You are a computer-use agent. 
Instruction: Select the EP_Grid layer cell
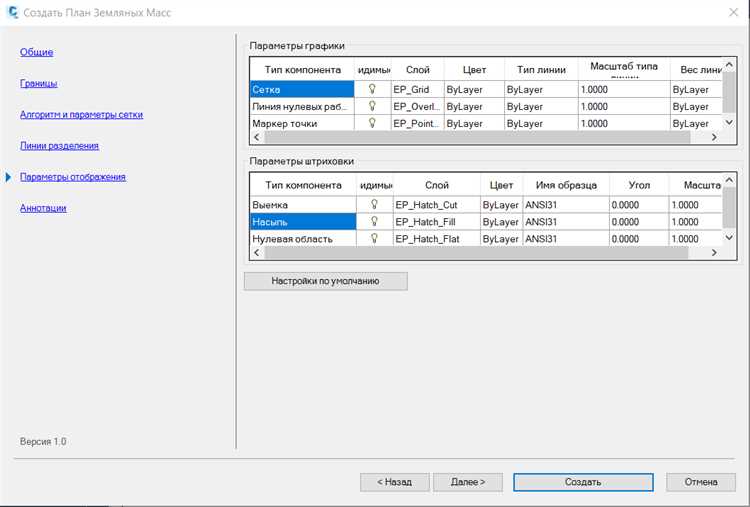(x=416, y=89)
